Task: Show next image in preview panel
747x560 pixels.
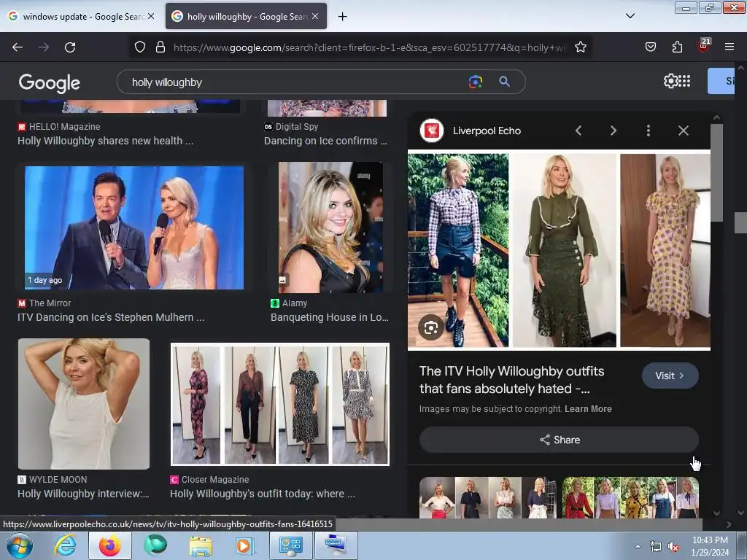Action: click(x=613, y=131)
